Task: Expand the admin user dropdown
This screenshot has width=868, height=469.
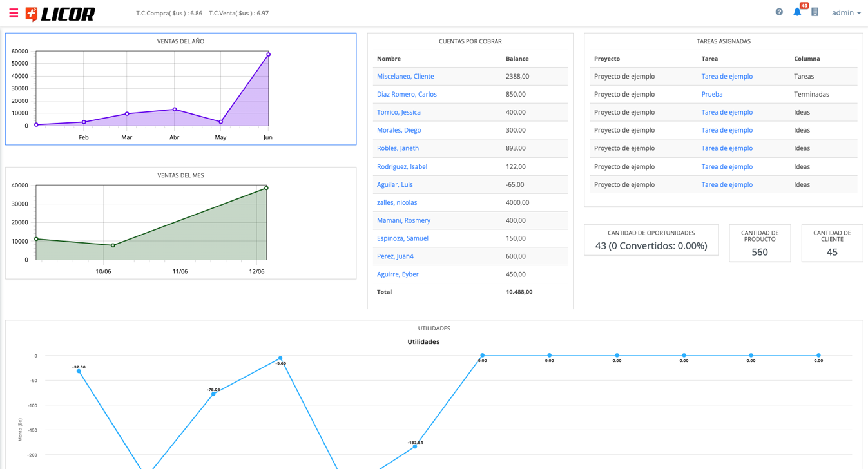Action: pos(845,13)
